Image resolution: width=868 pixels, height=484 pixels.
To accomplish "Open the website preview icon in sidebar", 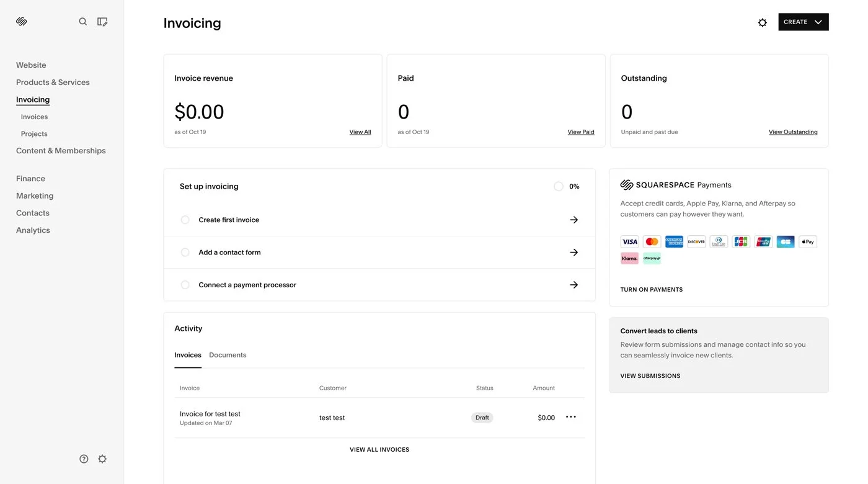I will pyautogui.click(x=102, y=21).
